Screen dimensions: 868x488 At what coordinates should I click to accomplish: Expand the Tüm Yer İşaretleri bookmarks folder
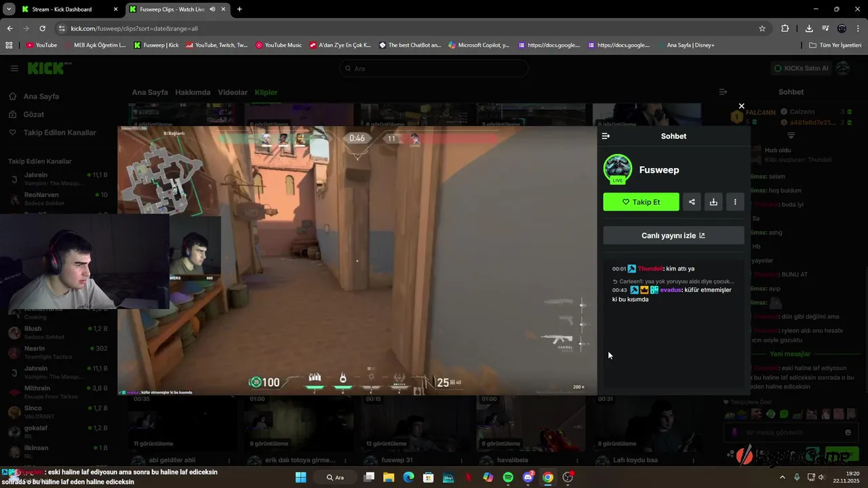pyautogui.click(x=835, y=45)
